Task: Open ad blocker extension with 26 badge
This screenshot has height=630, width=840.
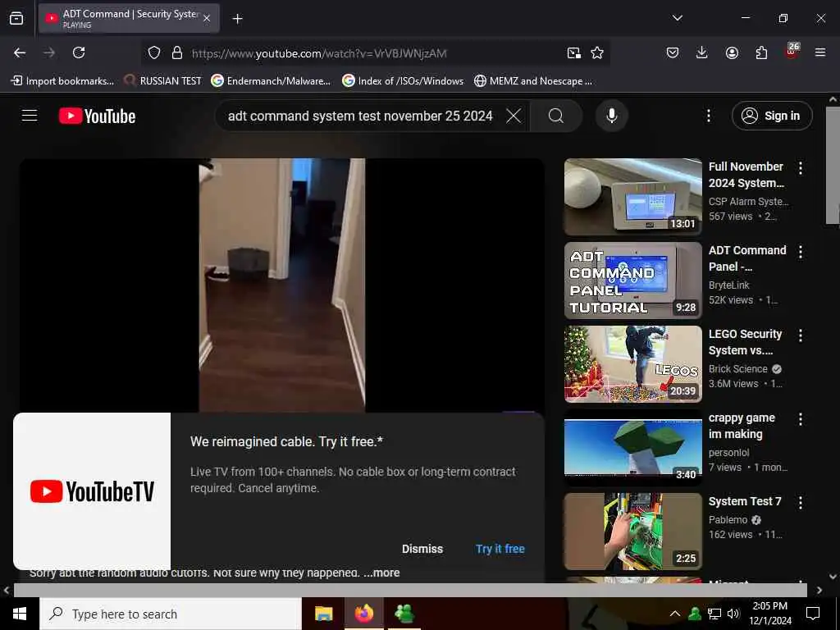Action: pyautogui.click(x=792, y=52)
